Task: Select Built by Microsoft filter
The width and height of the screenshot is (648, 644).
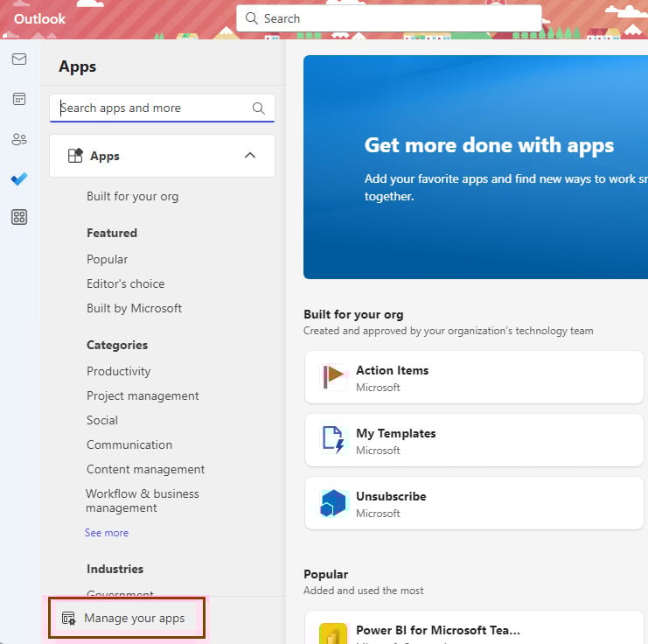Action: pos(135,308)
